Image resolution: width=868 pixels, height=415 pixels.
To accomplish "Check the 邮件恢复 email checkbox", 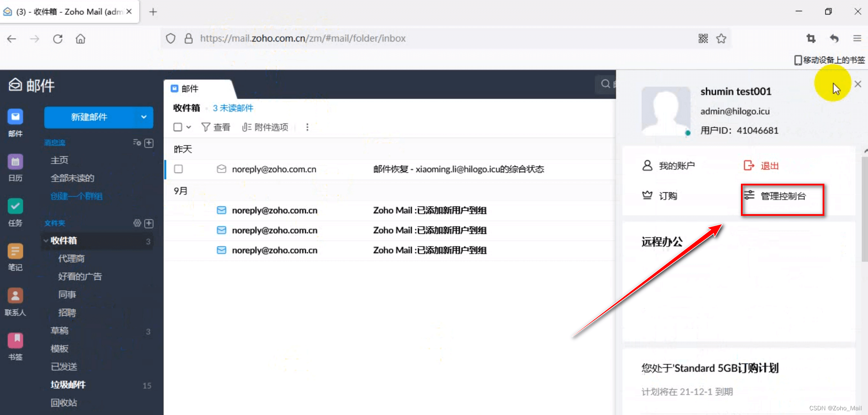I will [x=178, y=169].
